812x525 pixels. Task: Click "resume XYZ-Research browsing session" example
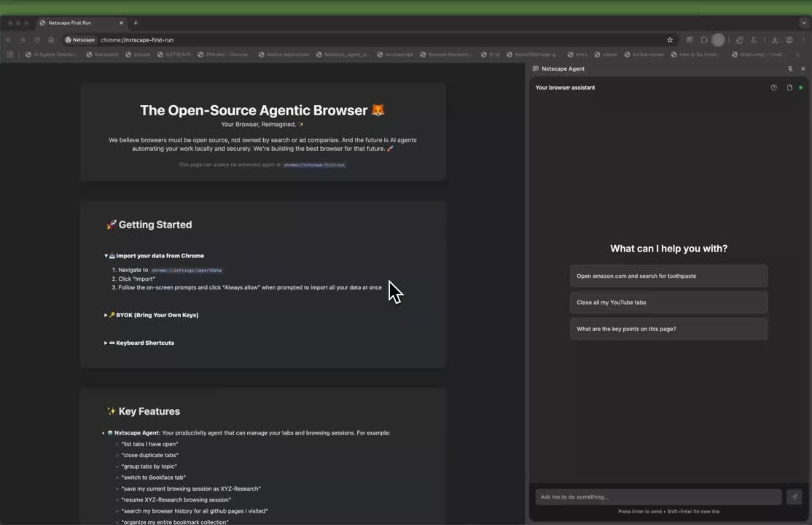click(176, 499)
